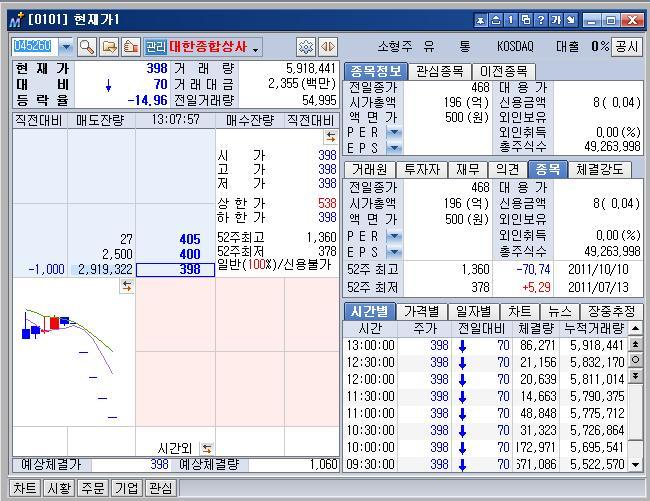650x501 pixels.
Task: Switch to the 투자자 tab
Action: pyautogui.click(x=422, y=169)
